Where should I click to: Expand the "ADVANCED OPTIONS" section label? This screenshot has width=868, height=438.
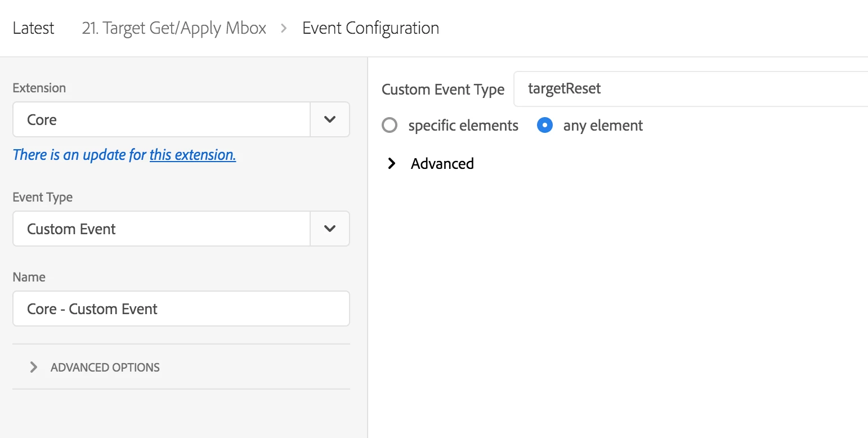coord(105,367)
